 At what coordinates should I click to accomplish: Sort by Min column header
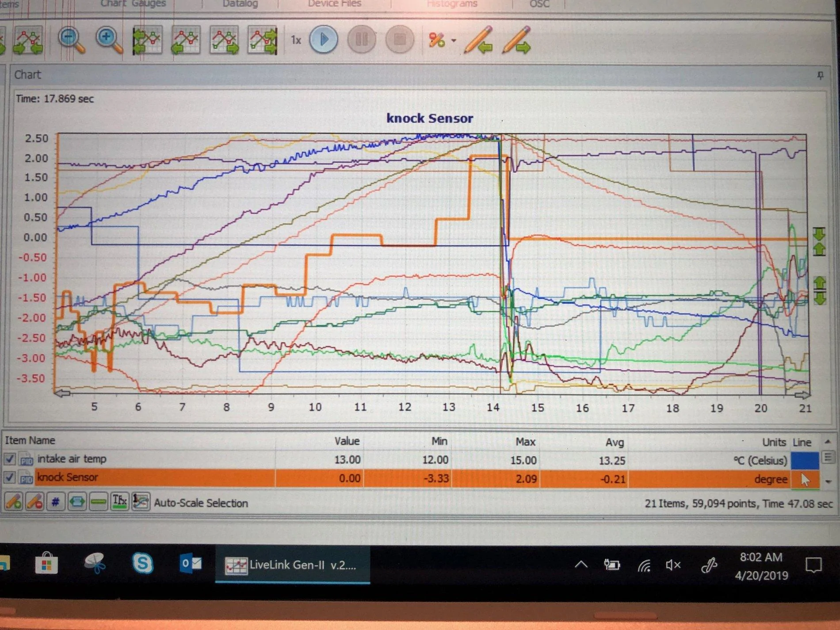click(439, 441)
